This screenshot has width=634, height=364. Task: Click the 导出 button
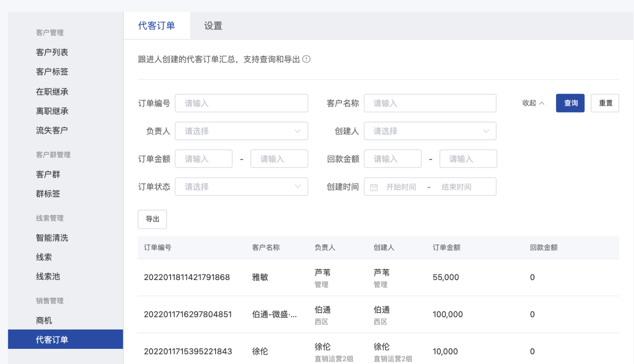152,219
